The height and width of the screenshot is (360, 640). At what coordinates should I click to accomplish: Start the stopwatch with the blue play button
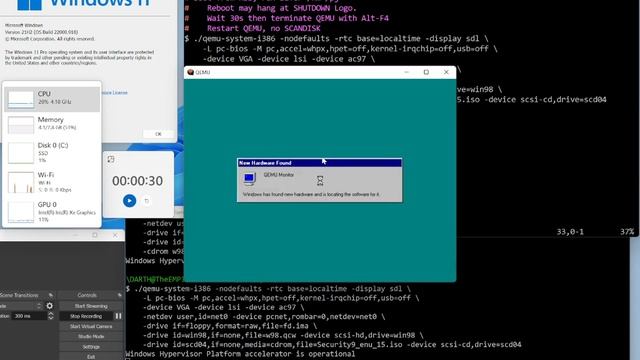click(x=129, y=200)
